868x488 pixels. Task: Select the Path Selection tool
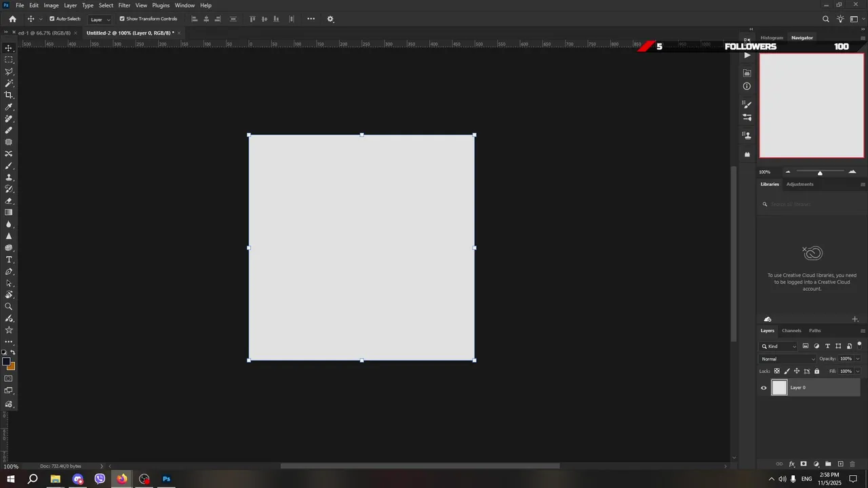(9, 283)
